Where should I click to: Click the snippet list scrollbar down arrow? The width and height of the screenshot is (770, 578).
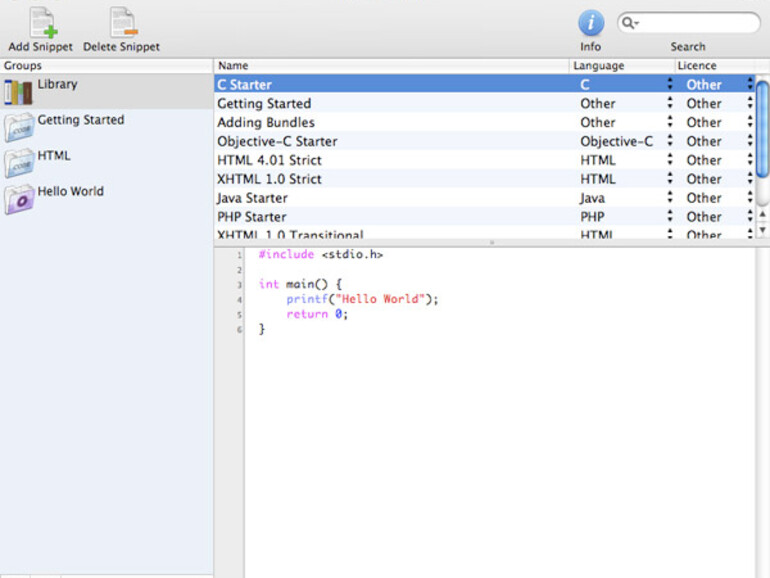coord(762,230)
